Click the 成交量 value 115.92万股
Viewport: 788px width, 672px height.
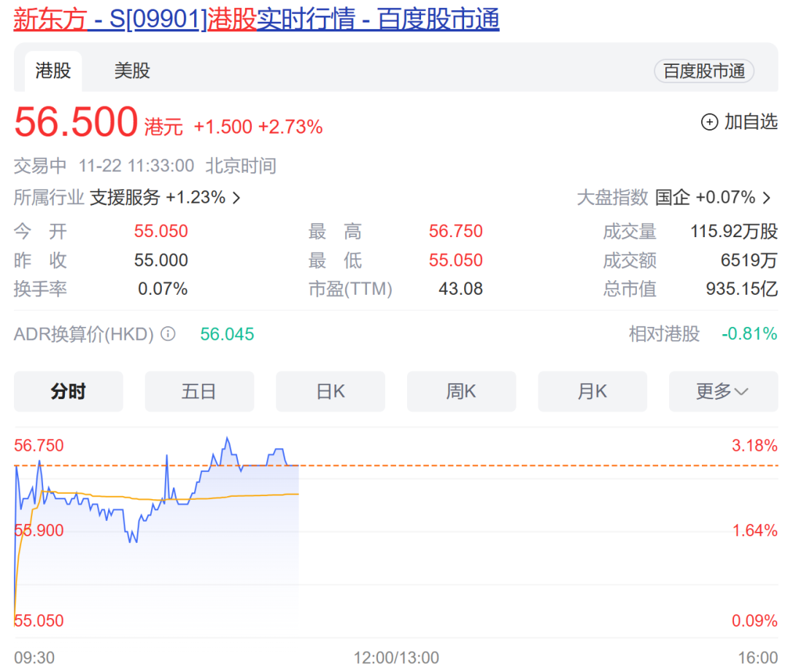(734, 231)
